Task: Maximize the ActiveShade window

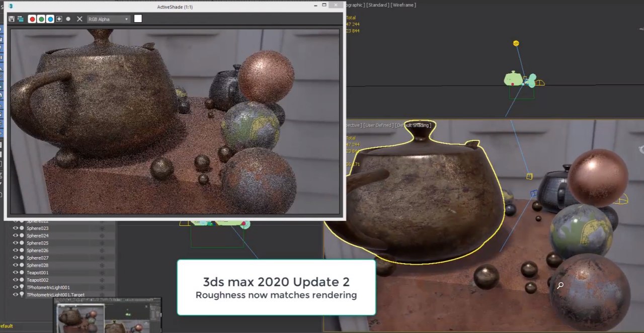Action: coord(325,5)
